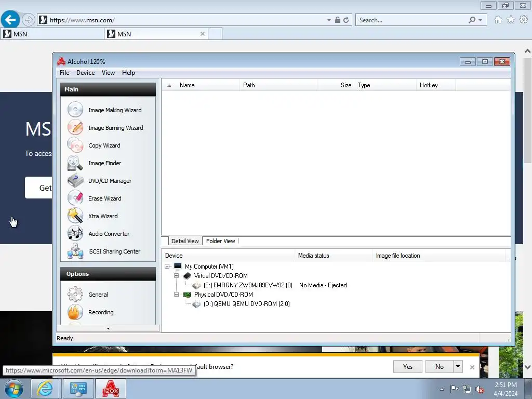Open the search provider dropdown arrow
The image size is (532, 399).
click(481, 20)
